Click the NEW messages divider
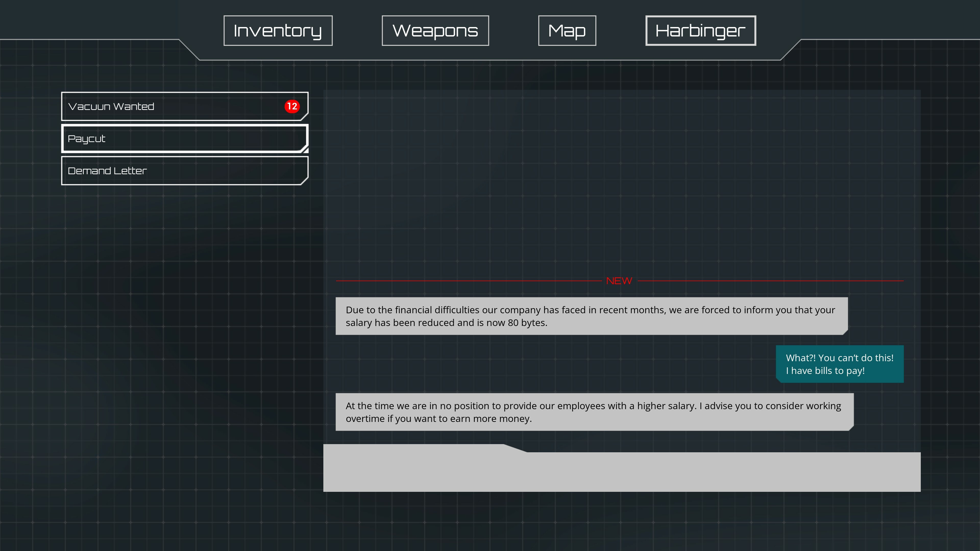980x551 pixels. (x=619, y=280)
